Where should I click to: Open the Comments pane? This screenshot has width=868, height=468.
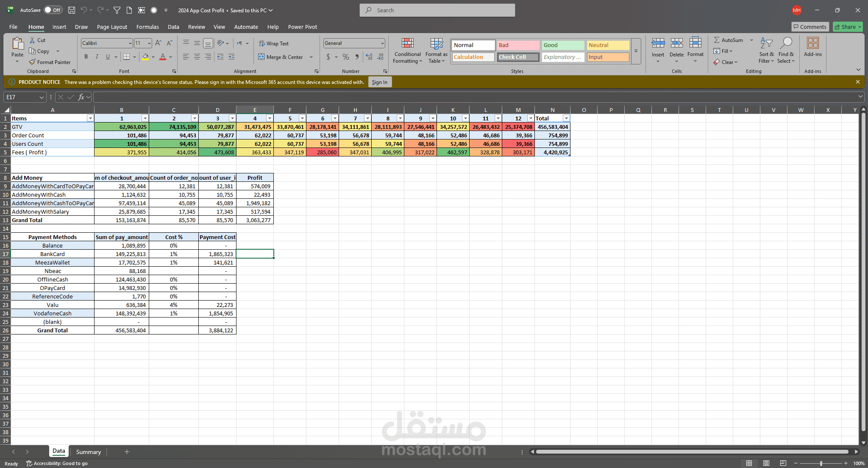click(810, 27)
